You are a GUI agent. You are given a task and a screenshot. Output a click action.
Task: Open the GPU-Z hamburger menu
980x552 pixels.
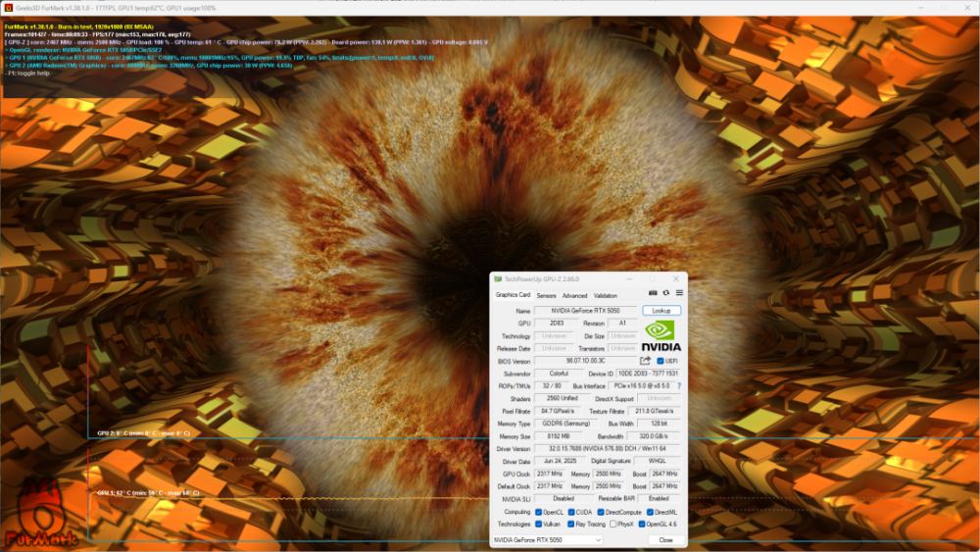coord(679,293)
